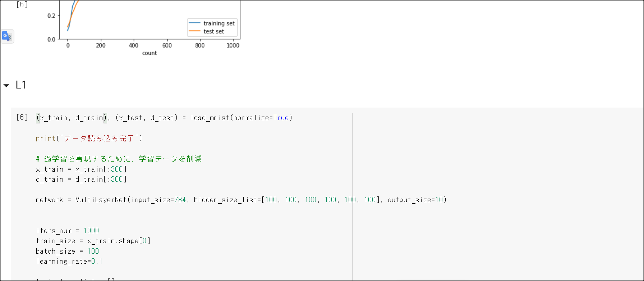Collapse the L1 section
This screenshot has height=281, width=644.
coord(6,86)
